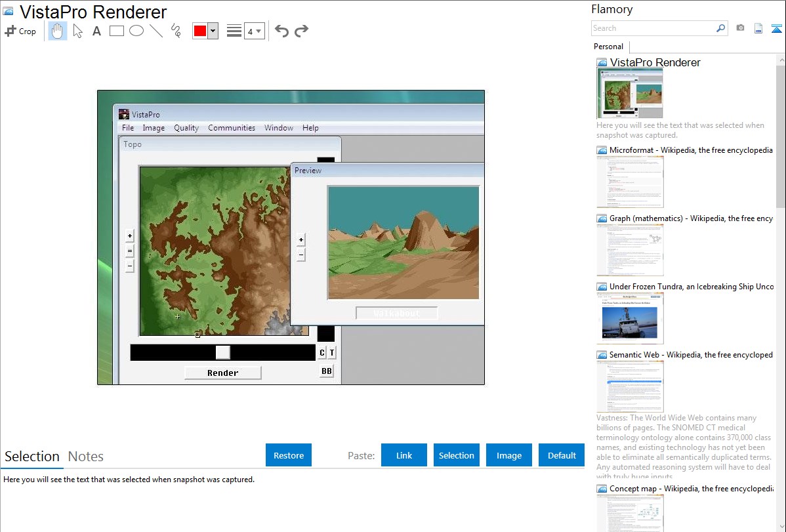786x532 pixels.
Task: Click the Topo minus zoom button
Action: [130, 266]
